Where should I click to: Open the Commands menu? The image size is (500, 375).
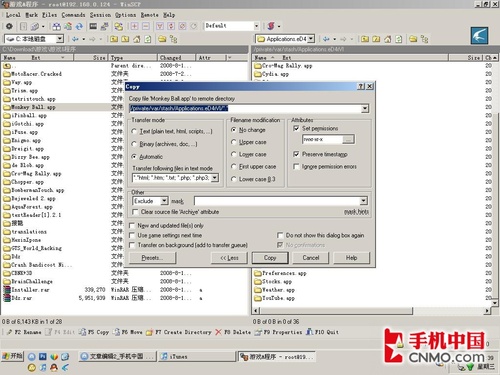pos(73,15)
